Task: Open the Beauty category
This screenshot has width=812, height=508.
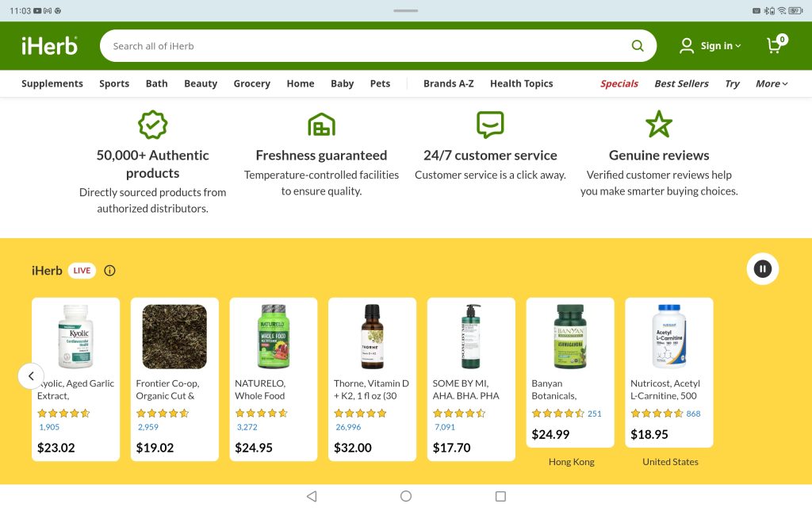Action: (201, 83)
